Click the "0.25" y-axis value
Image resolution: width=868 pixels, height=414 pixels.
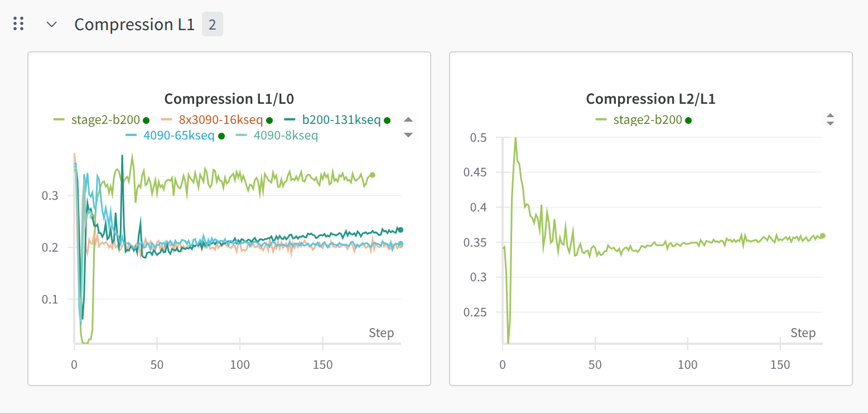tap(475, 312)
